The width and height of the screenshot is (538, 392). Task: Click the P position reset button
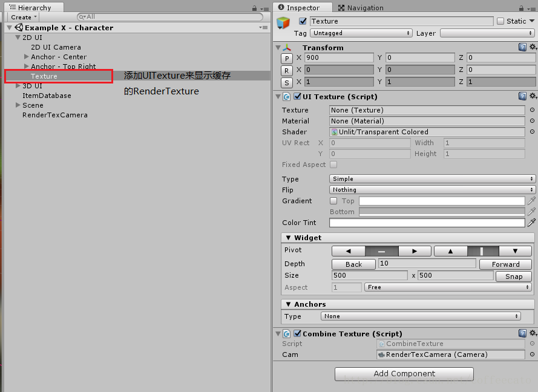tap(287, 58)
